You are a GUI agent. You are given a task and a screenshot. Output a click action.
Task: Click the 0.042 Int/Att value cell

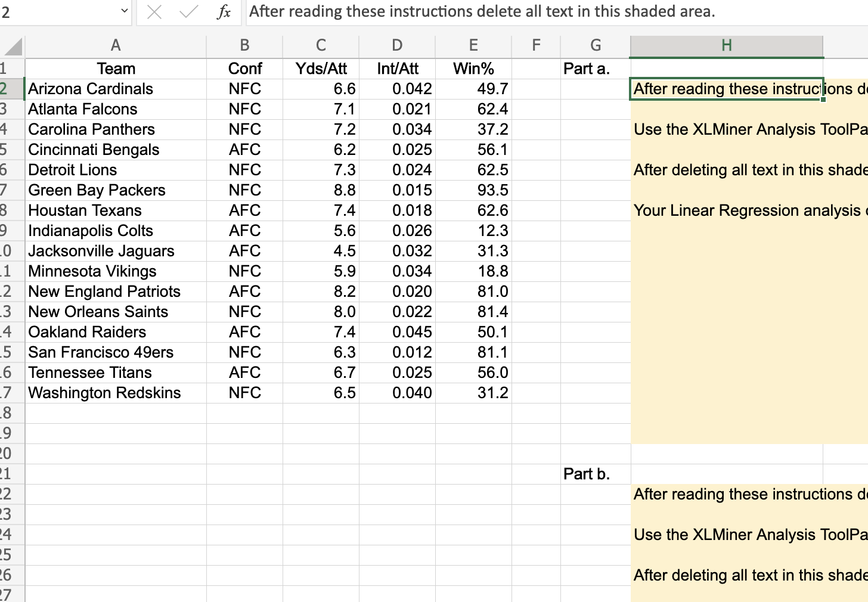pyautogui.click(x=397, y=88)
